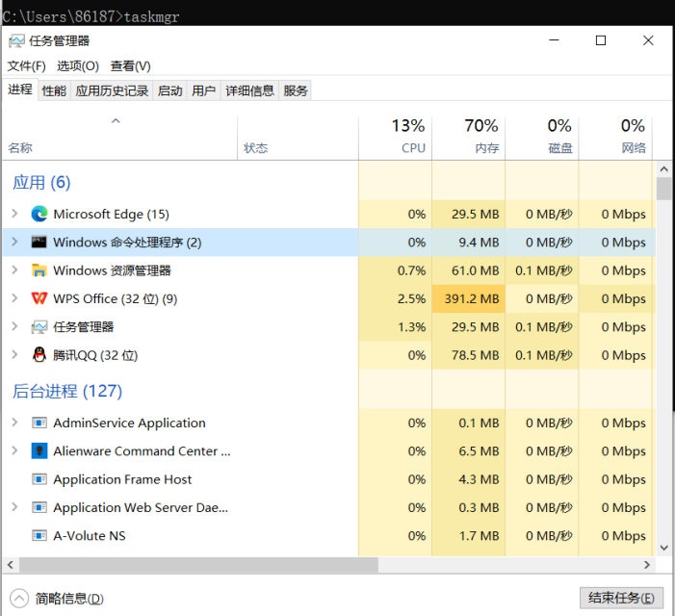
Task: Click 简略信息(D) to collapse details
Action: point(57,599)
